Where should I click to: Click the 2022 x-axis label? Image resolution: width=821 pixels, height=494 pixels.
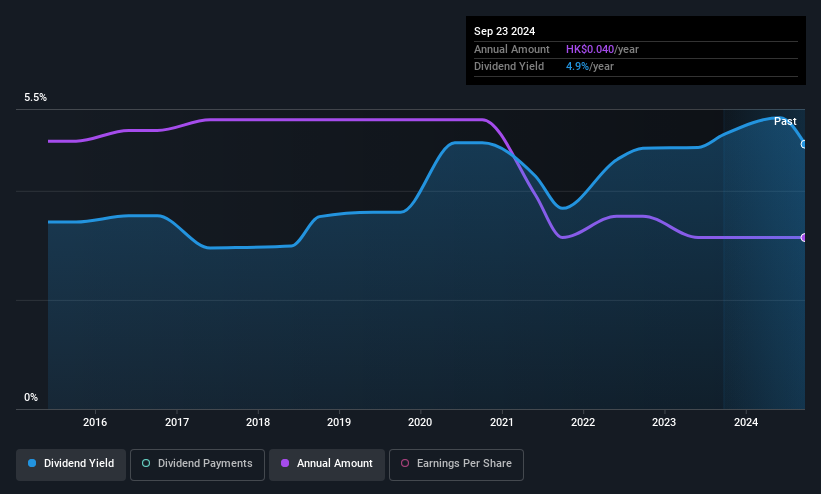pyautogui.click(x=583, y=422)
